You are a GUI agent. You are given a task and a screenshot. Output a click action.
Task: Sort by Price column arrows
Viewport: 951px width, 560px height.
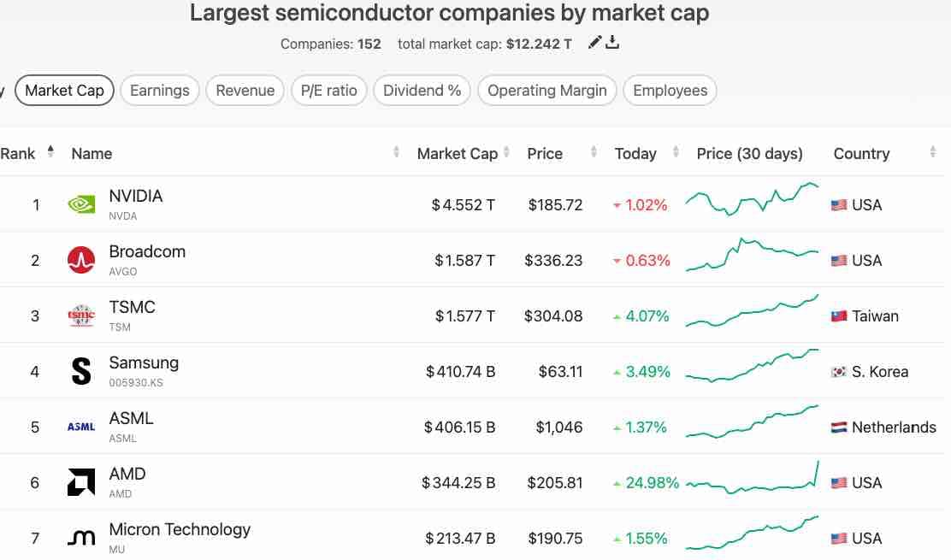594,153
